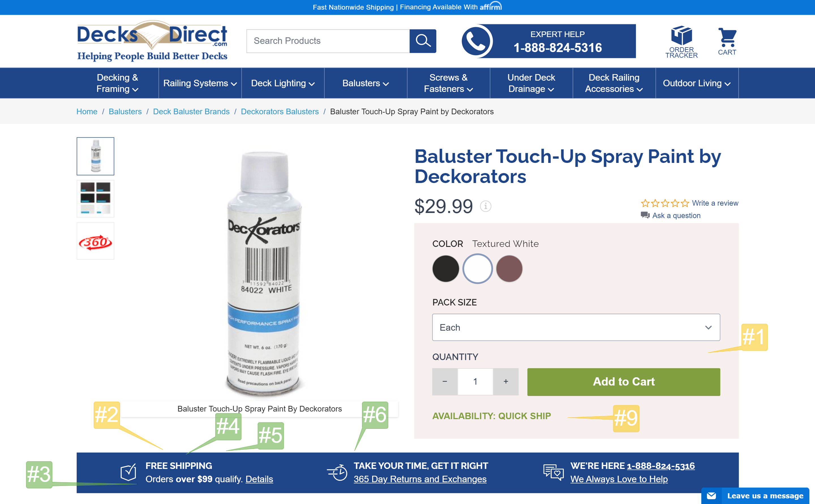The image size is (815, 504).
Task: Click the Leave us a message envelope
Action: pos(711,496)
